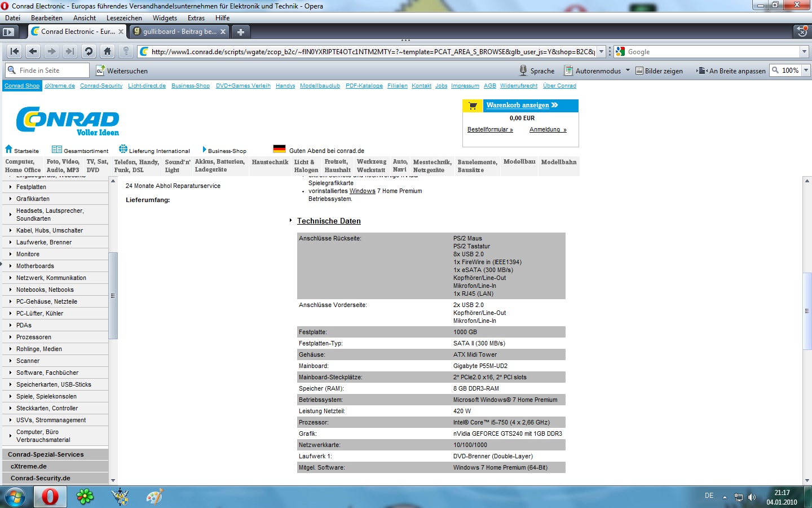Screen dimensions: 812x508
Task: Toggle the Opera panels sidebar button
Action: click(x=8, y=32)
